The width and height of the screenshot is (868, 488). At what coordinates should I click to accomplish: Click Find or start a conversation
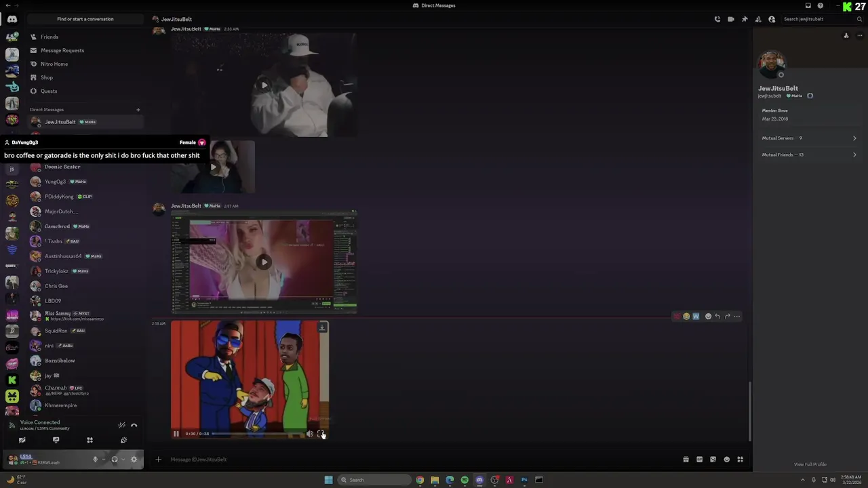click(85, 19)
